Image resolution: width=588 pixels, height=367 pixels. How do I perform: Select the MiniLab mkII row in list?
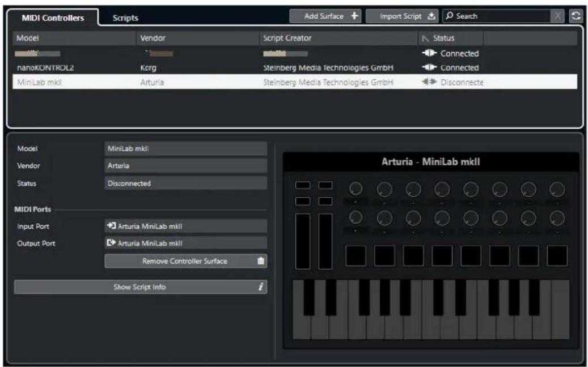pyautogui.click(x=295, y=82)
